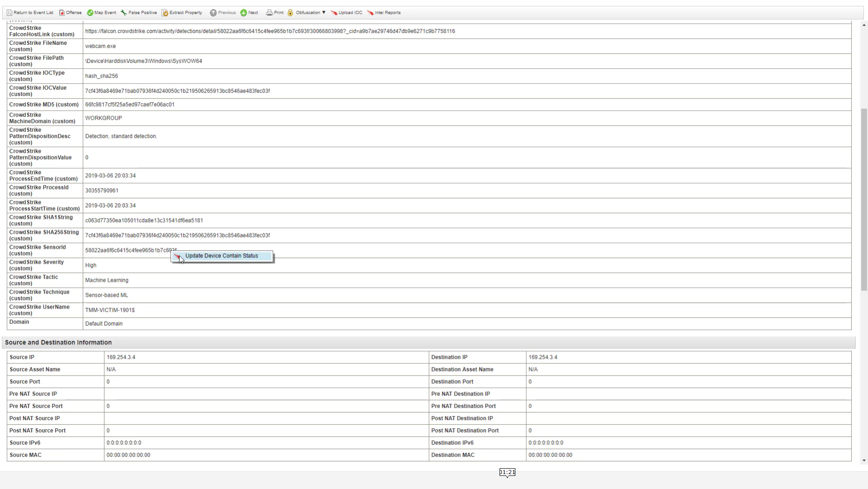Click the WORKGROUP machine domain value

point(104,118)
